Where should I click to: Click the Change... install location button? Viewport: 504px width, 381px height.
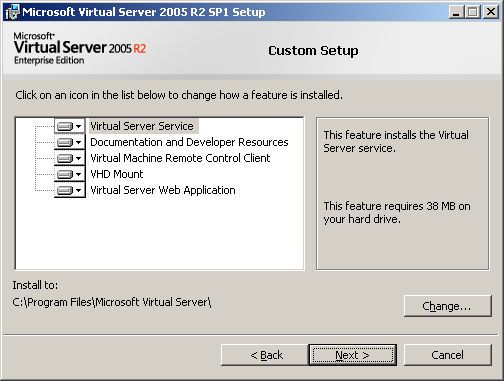[x=448, y=306]
